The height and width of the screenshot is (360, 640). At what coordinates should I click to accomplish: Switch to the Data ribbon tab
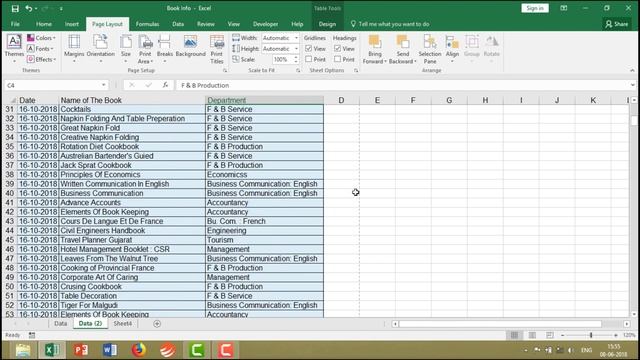click(178, 24)
